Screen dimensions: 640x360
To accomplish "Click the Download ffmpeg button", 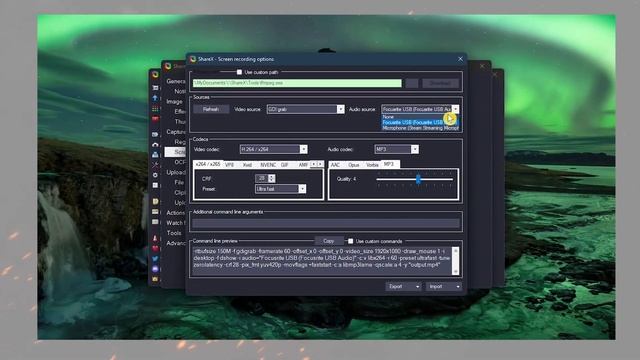I will [x=440, y=83].
